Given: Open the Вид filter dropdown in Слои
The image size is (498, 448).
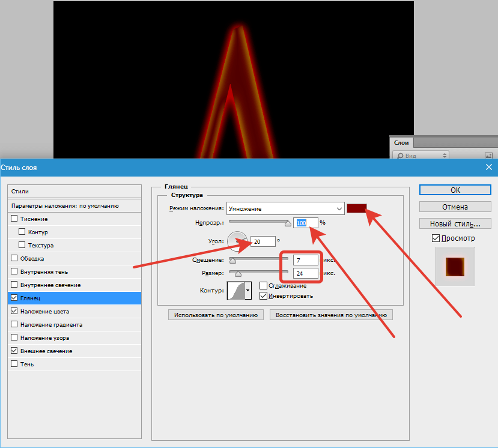Looking at the screenshot, I should [421, 156].
